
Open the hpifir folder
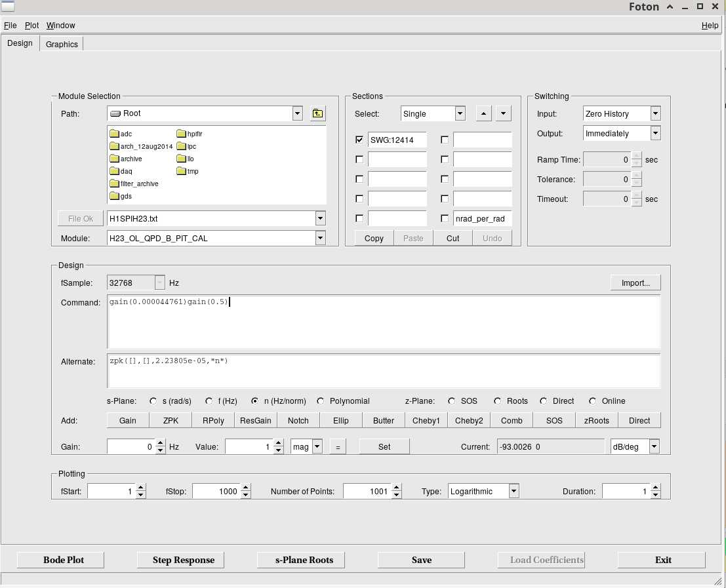[x=190, y=134]
